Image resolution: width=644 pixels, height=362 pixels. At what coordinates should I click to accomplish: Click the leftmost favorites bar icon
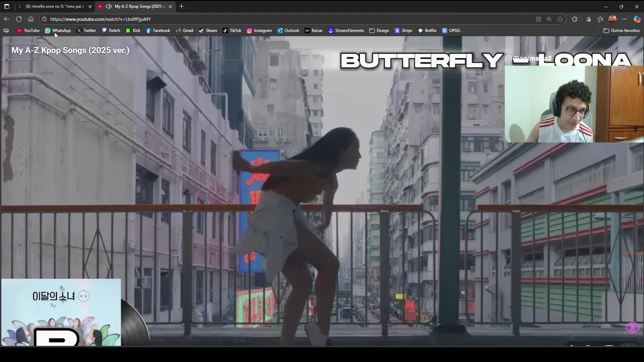click(x=6, y=31)
